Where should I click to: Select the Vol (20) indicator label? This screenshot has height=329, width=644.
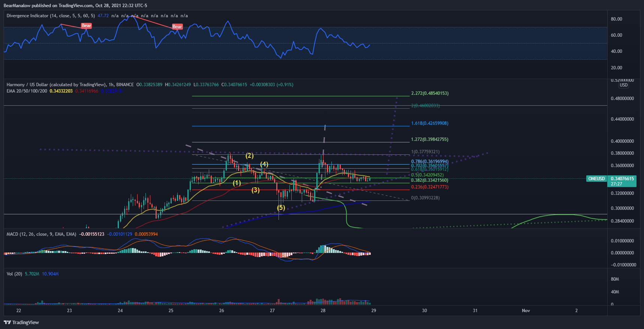pyautogui.click(x=14, y=274)
